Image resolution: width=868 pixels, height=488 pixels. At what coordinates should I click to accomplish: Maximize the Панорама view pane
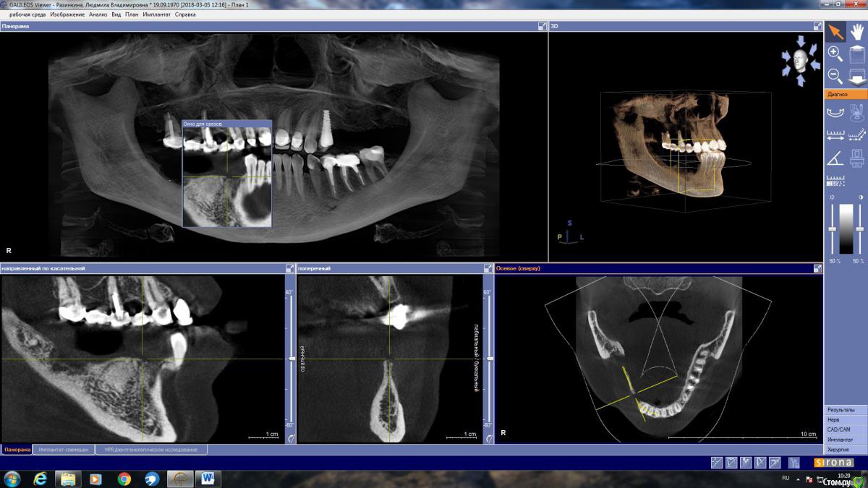(542, 26)
